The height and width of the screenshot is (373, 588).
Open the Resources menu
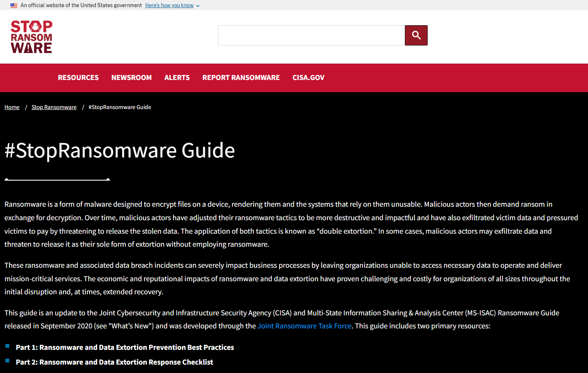click(78, 77)
